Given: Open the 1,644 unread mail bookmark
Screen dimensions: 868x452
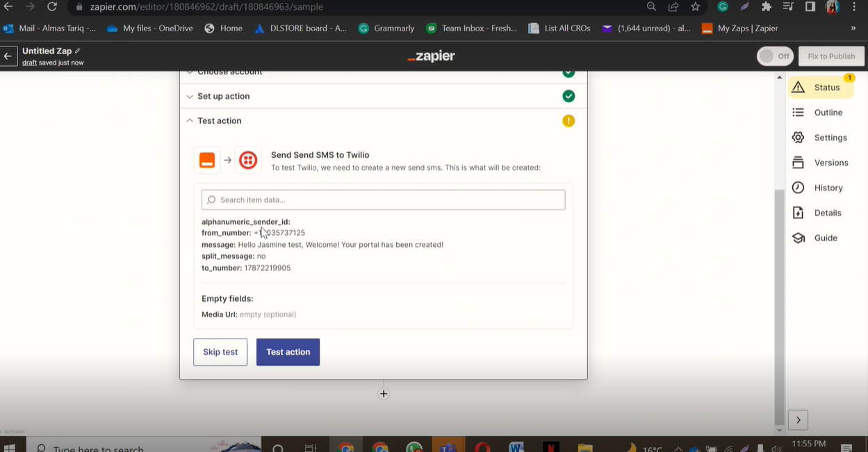Looking at the screenshot, I should click(646, 29).
